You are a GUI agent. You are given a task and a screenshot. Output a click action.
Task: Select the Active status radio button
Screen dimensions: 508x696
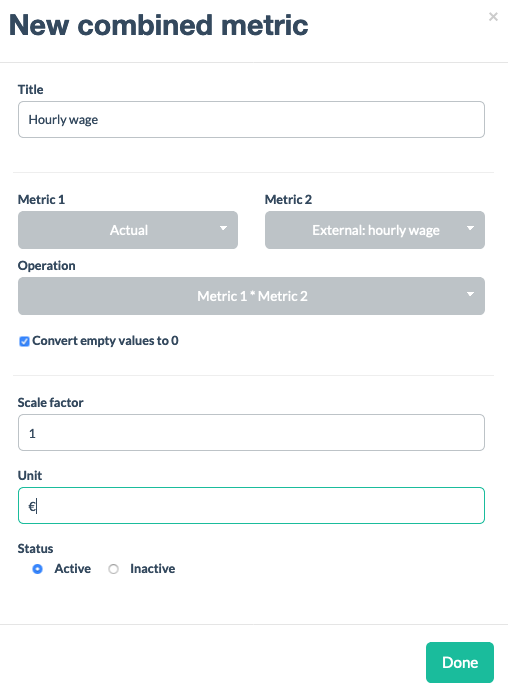(38, 569)
